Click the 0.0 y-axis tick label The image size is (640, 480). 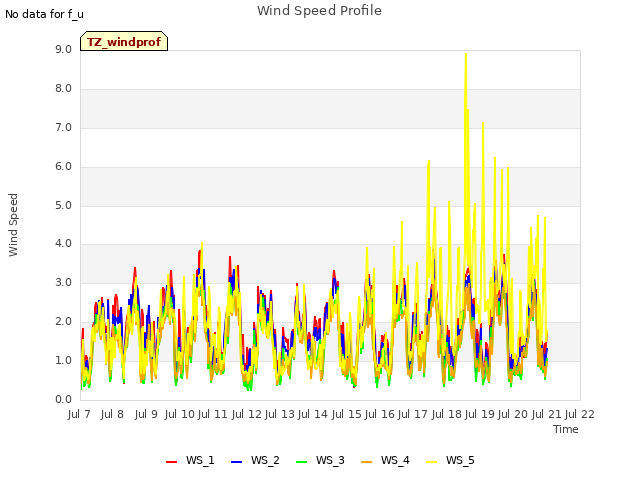(x=63, y=399)
